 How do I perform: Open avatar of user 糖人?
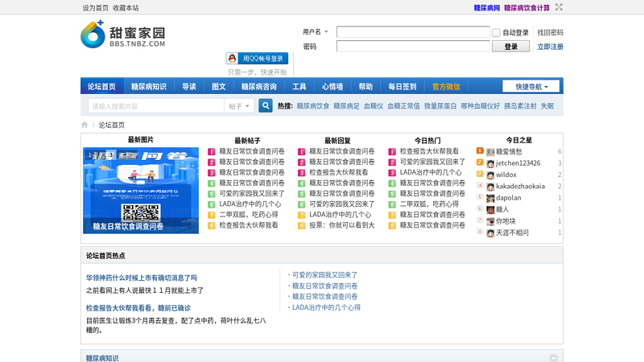490,210
